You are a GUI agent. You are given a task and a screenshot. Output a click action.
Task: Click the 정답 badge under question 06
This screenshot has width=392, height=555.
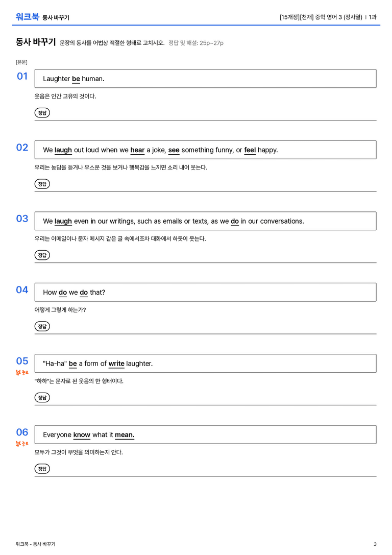pyautogui.click(x=42, y=468)
